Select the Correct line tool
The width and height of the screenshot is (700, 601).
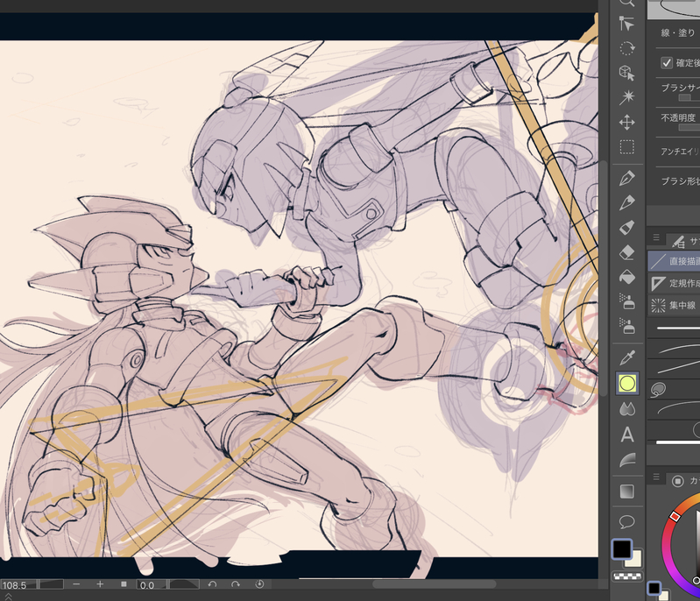click(x=626, y=460)
